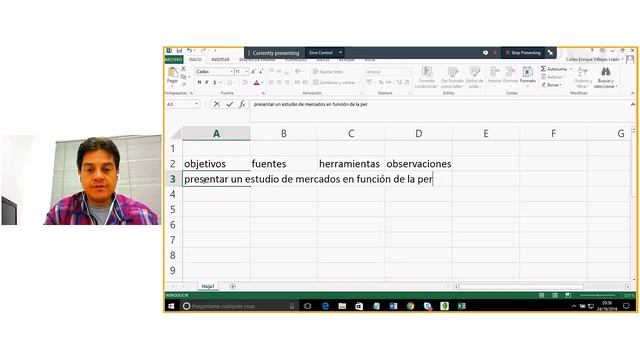Image resolution: width=640 pixels, height=360 pixels.
Task: Select column E header
Action: tap(486, 133)
